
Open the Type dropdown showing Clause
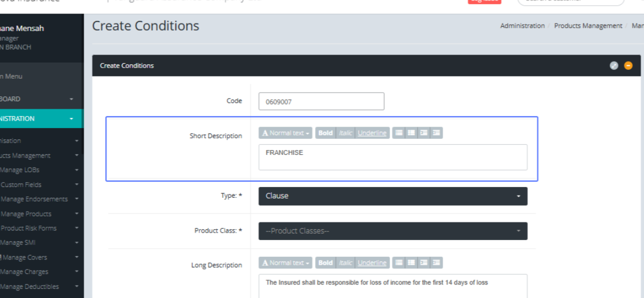[393, 196]
